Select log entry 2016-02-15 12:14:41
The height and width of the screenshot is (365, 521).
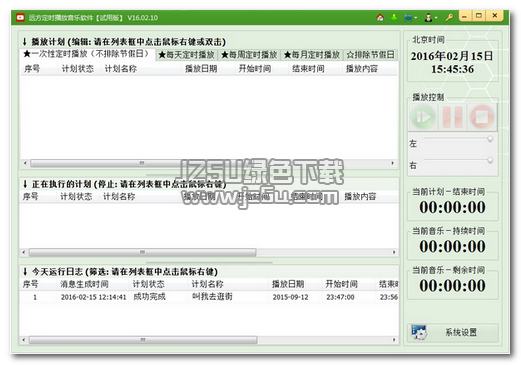(93, 297)
